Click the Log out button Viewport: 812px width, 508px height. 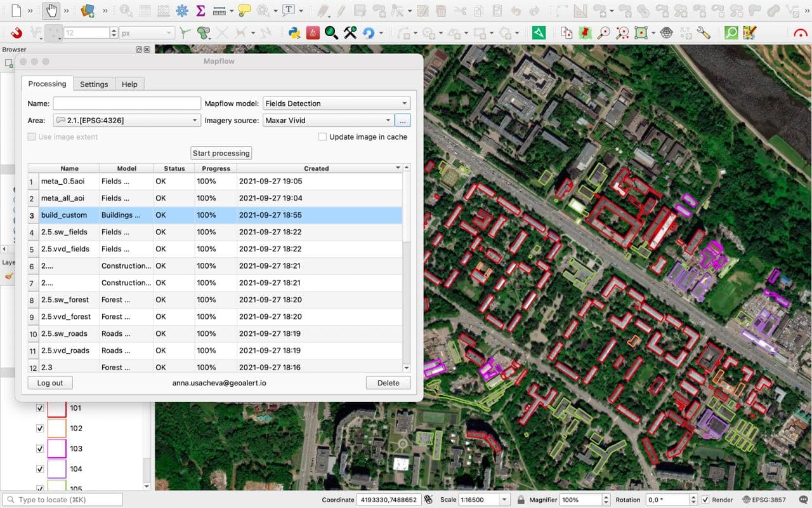tap(50, 383)
